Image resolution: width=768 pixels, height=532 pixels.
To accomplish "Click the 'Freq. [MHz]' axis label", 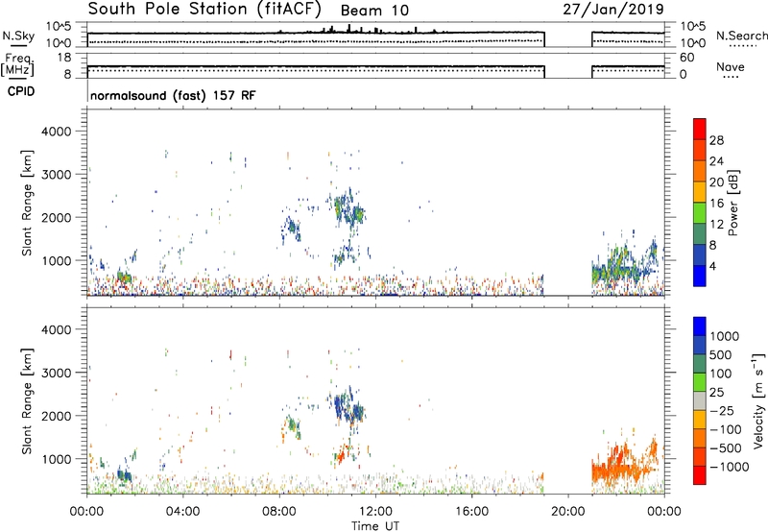I will [18, 65].
